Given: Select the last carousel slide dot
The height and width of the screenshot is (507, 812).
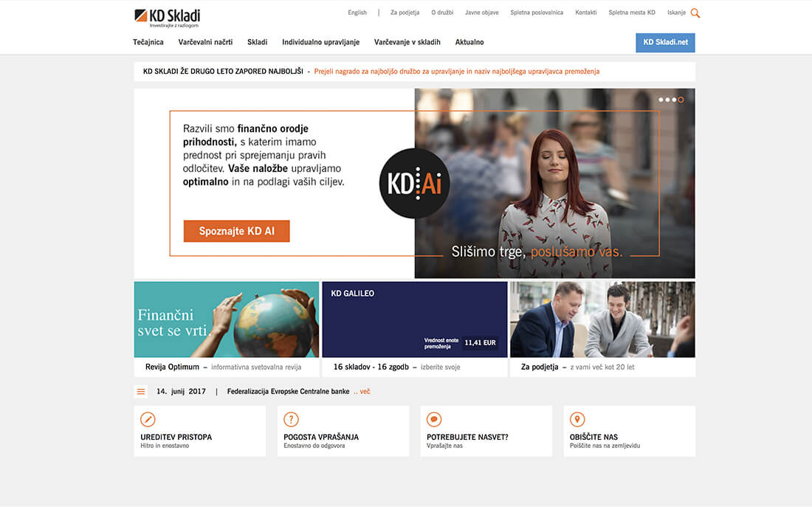Looking at the screenshot, I should tap(681, 100).
